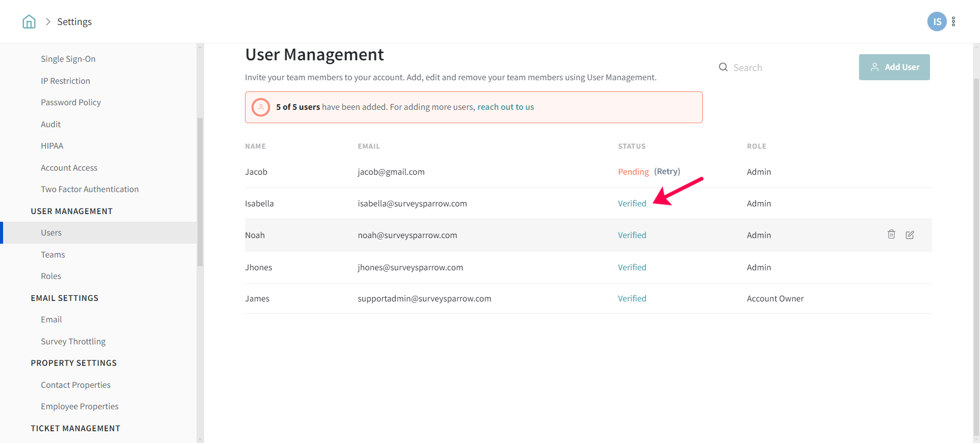Select Two Factor Authentication settings
Screen dimensions: 980x444
pos(90,189)
